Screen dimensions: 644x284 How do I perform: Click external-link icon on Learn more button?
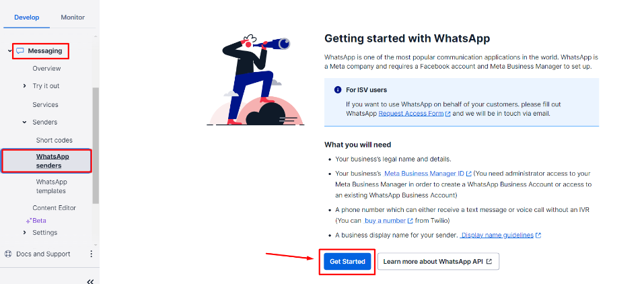(x=489, y=261)
